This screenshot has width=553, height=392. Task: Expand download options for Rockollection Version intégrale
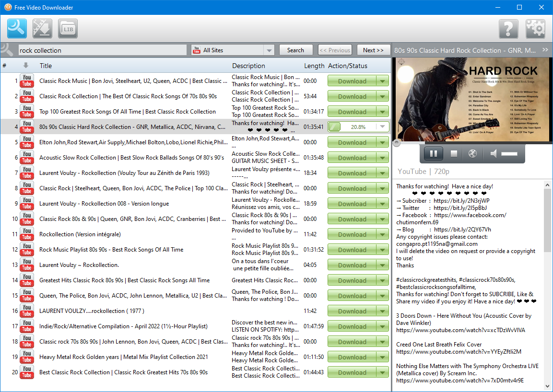click(x=383, y=234)
